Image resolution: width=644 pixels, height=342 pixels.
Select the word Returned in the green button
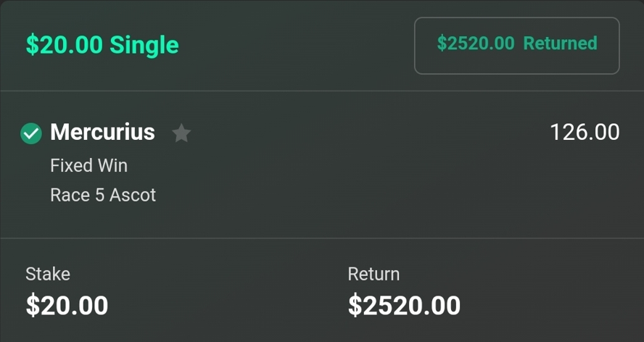pyautogui.click(x=560, y=43)
